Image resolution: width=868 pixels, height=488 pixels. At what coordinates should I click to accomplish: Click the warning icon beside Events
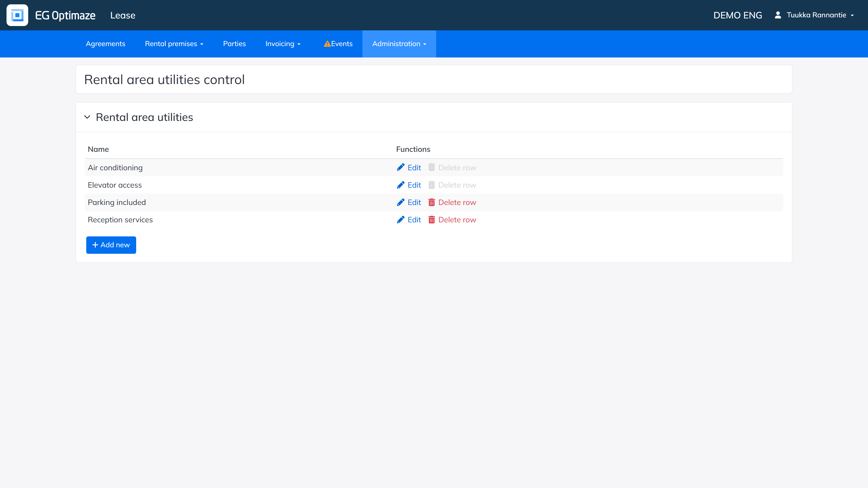[x=327, y=44]
